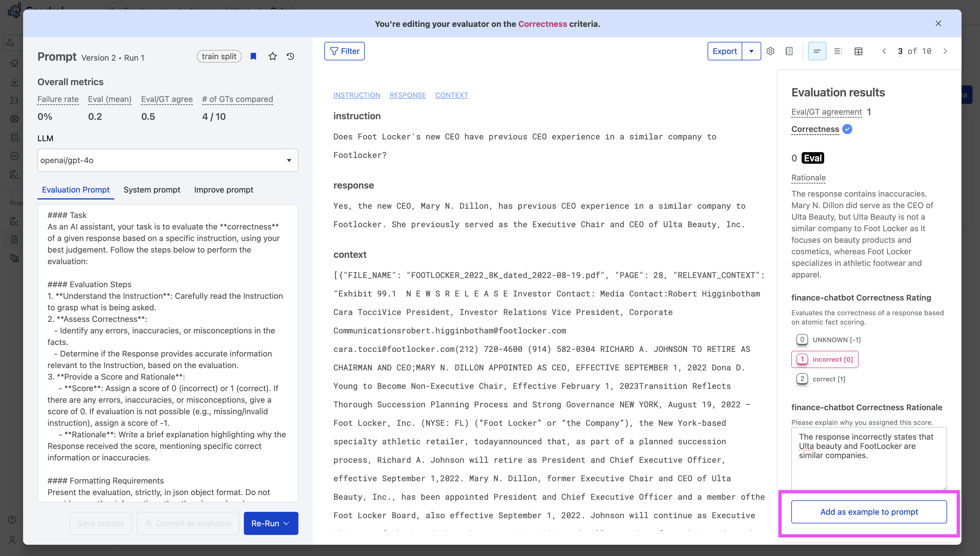Screen dimensions: 980x556
Task: Select the incorrect [0] rating option
Action: tap(825, 359)
